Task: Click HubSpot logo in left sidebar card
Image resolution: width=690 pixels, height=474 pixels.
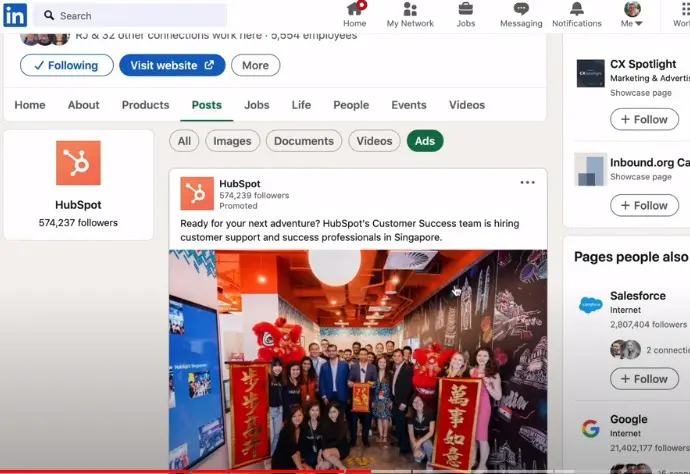Action: pyautogui.click(x=78, y=163)
